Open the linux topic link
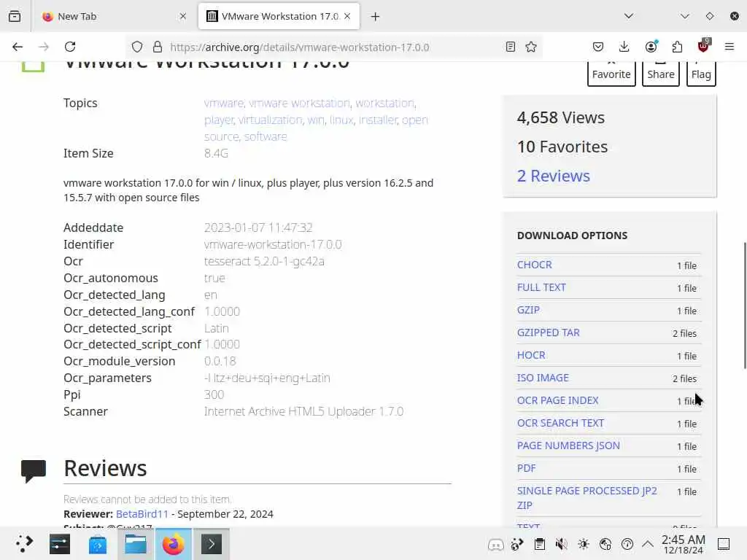 click(341, 120)
